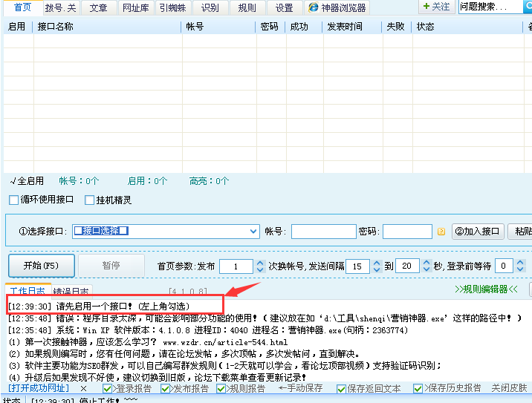Click the small yellow icon beside password field

[x=441, y=232]
